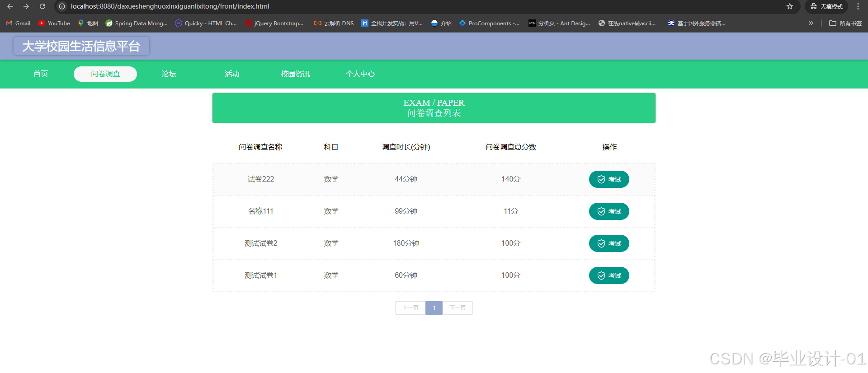Open the 基于国外服务器搭... bookmark

click(697, 23)
